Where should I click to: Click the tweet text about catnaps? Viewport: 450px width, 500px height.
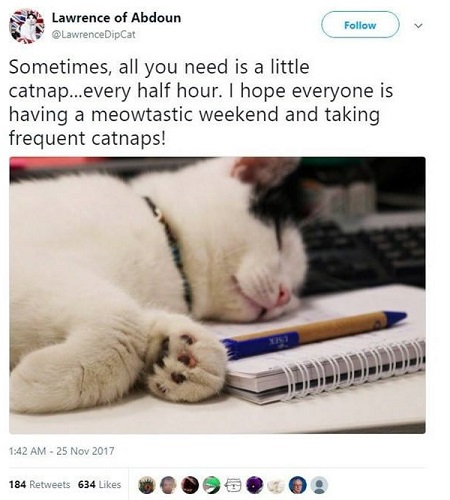(x=201, y=102)
